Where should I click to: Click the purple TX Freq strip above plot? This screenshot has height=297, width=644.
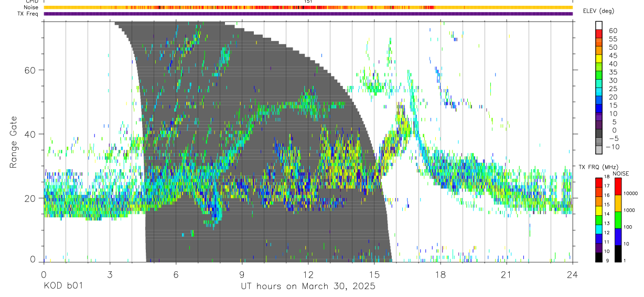pos(308,14)
